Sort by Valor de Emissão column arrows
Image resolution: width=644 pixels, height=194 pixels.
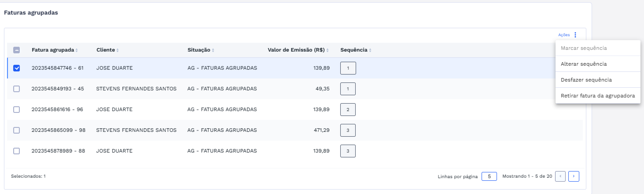(327, 50)
